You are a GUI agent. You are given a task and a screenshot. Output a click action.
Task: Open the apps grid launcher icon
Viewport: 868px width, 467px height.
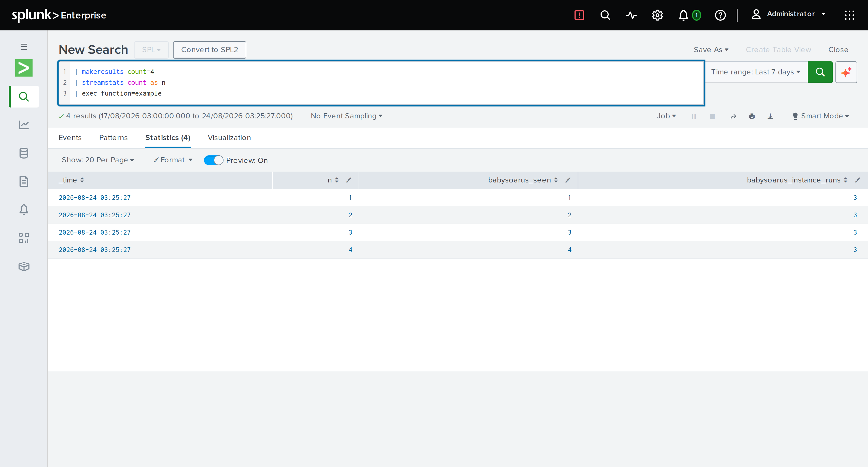pos(849,15)
